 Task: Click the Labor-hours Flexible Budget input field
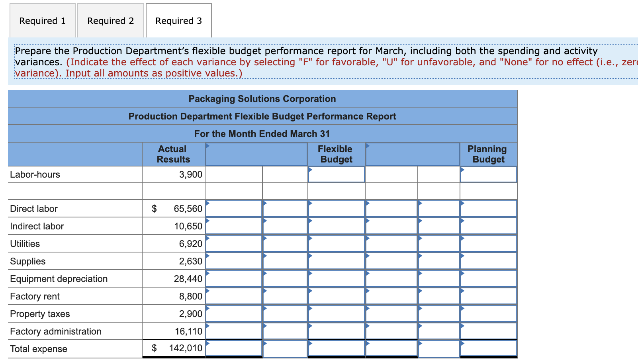point(337,174)
